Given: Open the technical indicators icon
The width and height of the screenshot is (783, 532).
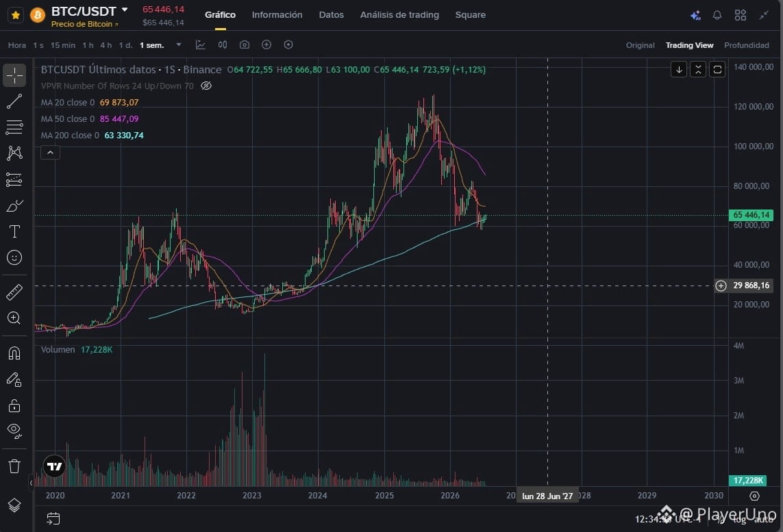Looking at the screenshot, I should point(200,45).
